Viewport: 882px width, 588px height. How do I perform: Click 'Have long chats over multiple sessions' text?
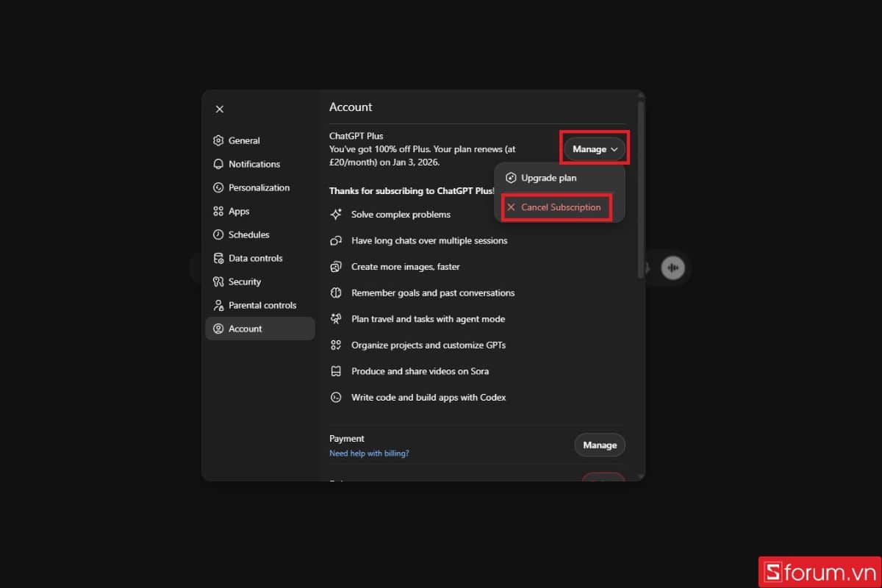point(429,240)
